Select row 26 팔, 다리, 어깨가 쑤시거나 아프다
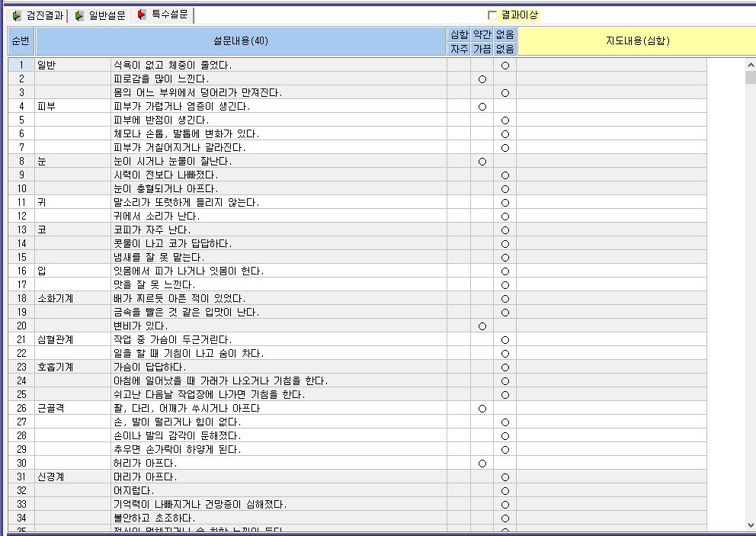This screenshot has width=756, height=536. (x=357, y=408)
